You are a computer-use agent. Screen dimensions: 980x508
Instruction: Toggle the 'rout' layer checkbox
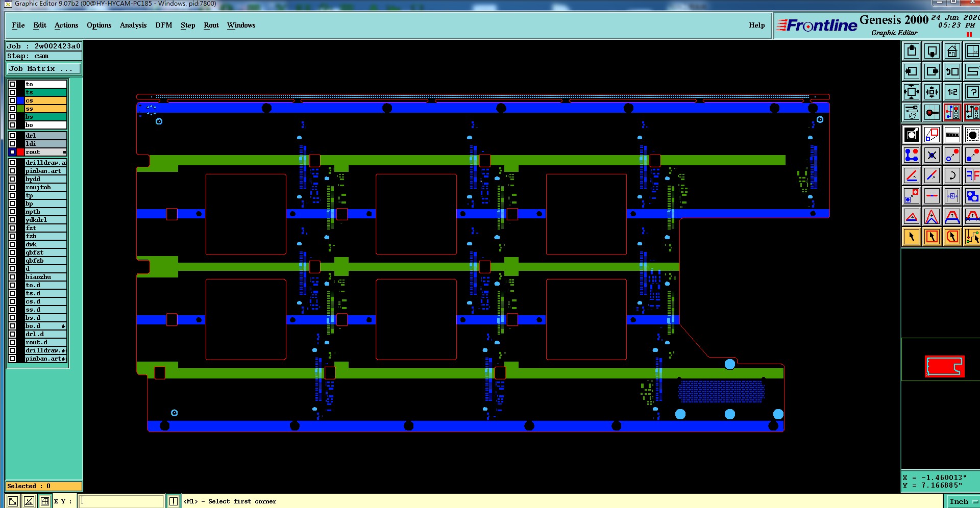(12, 152)
